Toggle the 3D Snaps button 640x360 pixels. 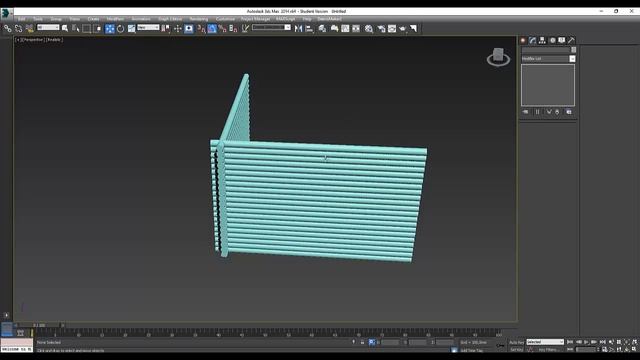pos(201,29)
